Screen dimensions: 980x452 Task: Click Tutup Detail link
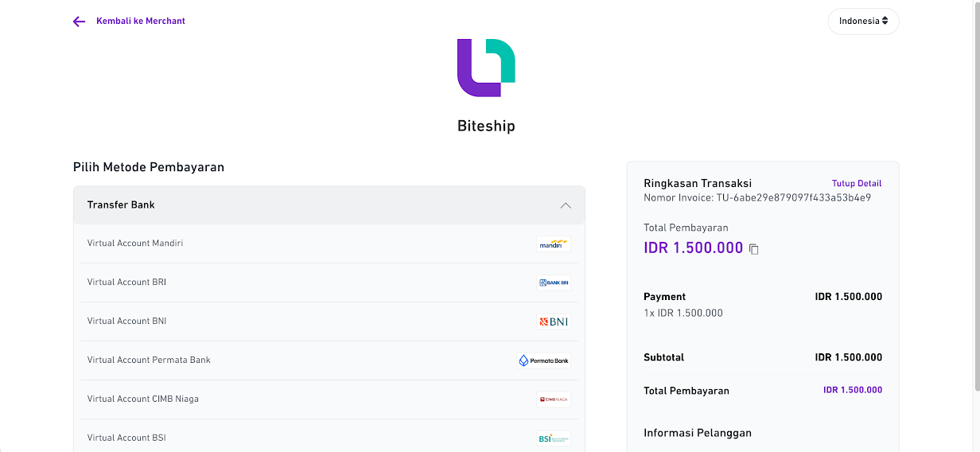point(857,184)
